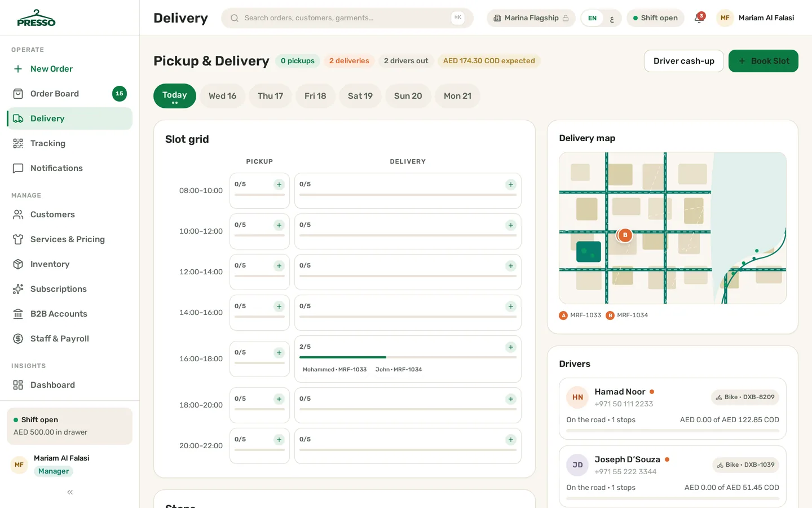Image resolution: width=812 pixels, height=508 pixels.
Task: Select map marker B on the delivery map
Action: [x=625, y=235]
